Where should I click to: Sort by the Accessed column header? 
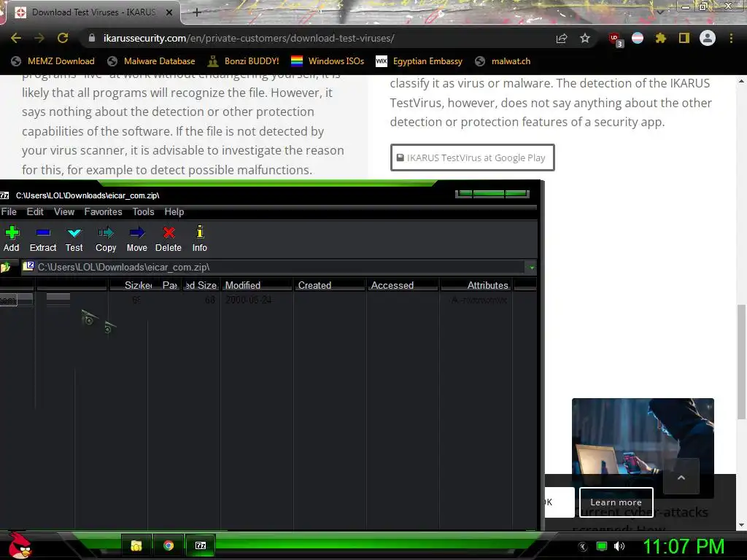(x=402, y=285)
